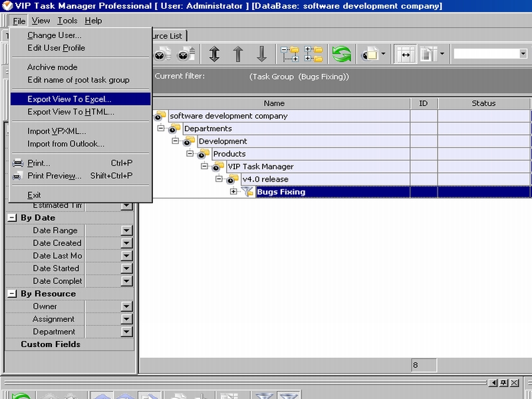The image size is (532, 399).
Task: Collapse the Departments tree node
Action: coord(161,128)
